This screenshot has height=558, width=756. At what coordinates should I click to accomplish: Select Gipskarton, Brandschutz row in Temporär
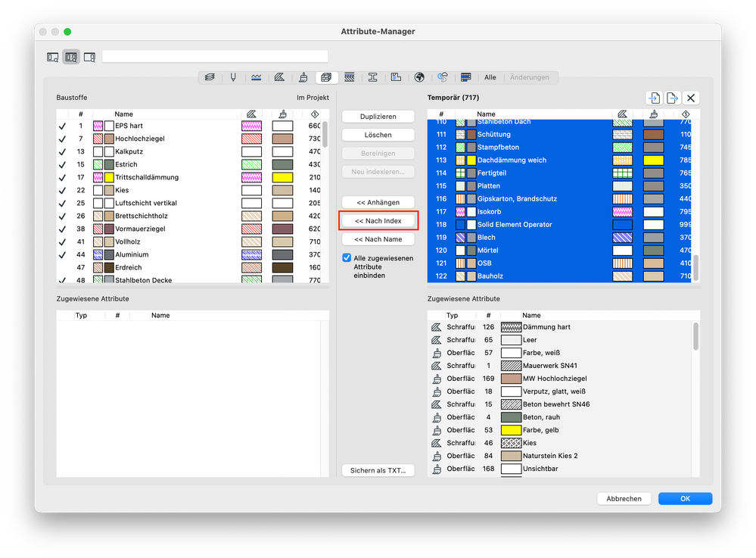click(559, 198)
